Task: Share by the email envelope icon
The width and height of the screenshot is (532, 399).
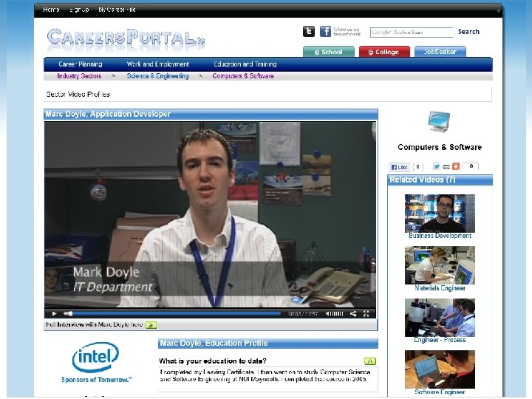Action: (x=446, y=167)
